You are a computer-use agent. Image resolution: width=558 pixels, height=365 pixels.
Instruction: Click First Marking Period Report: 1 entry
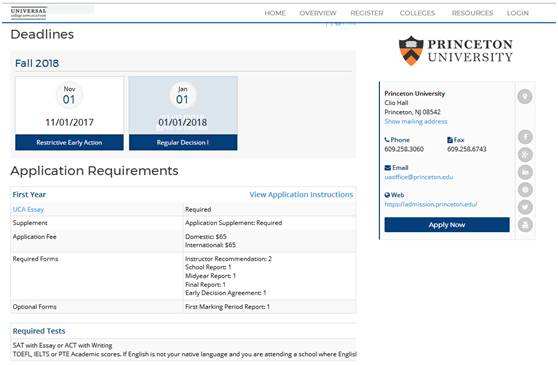pyautogui.click(x=227, y=307)
